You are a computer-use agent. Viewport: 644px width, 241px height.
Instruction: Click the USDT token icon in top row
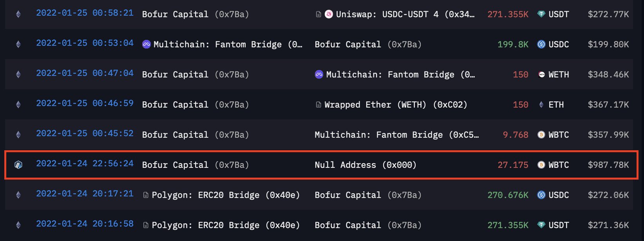pyautogui.click(x=541, y=14)
